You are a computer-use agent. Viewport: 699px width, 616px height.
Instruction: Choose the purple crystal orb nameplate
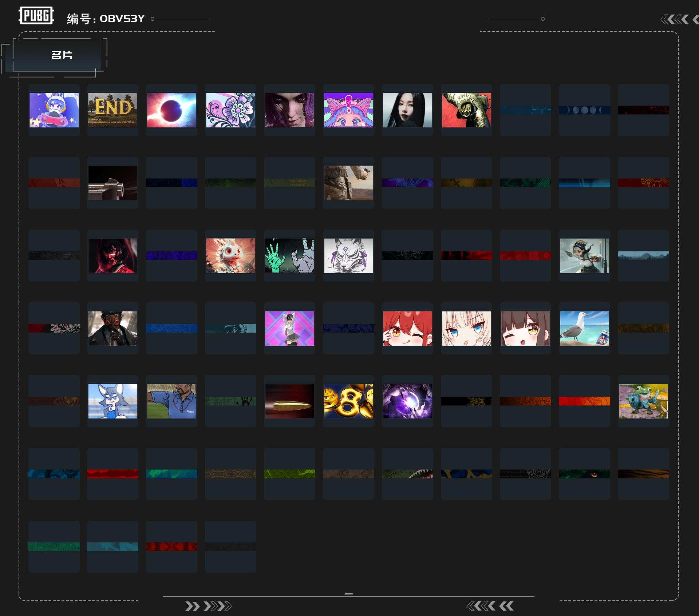[x=407, y=401]
